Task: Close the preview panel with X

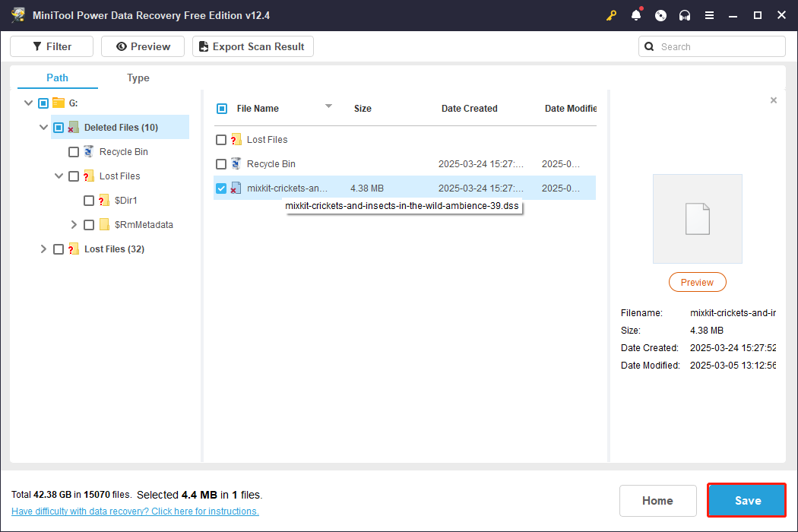Action: tap(774, 100)
